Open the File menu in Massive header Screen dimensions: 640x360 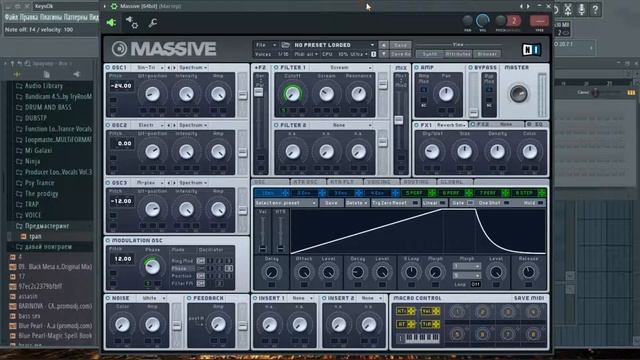265,45
